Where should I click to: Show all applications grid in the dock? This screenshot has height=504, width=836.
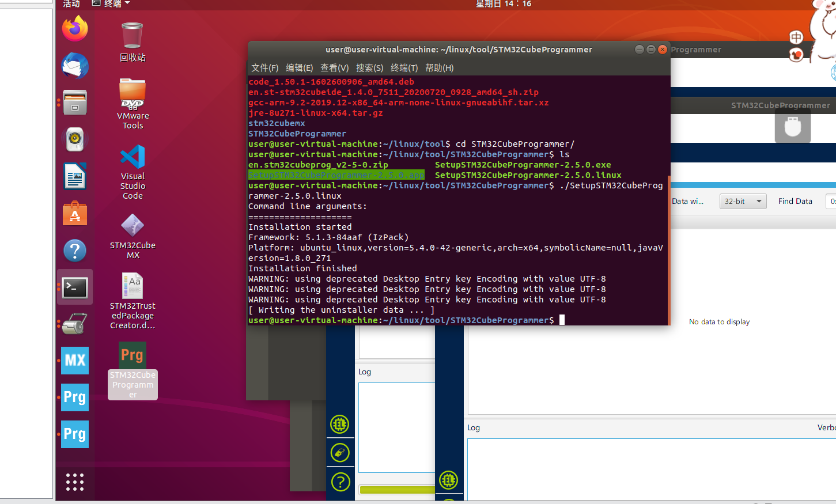pyautogui.click(x=75, y=482)
